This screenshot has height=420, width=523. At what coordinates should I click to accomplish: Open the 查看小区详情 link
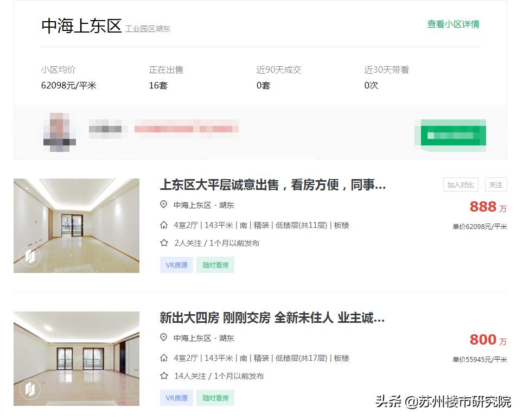pyautogui.click(x=454, y=24)
